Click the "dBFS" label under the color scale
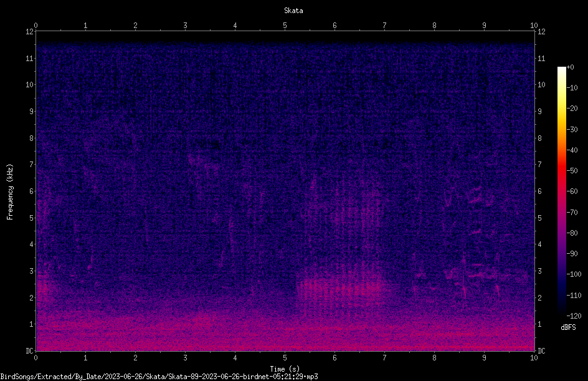This screenshot has height=381, width=588. coord(568,327)
